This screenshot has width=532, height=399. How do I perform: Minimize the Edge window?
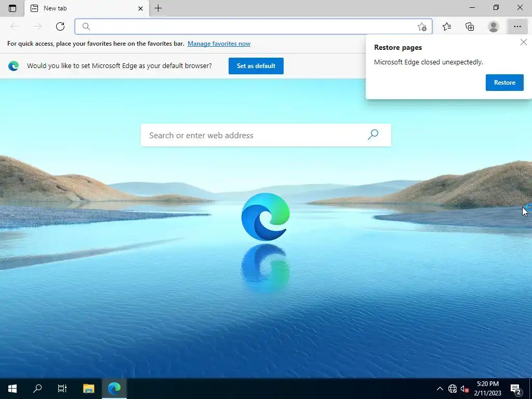472,7
